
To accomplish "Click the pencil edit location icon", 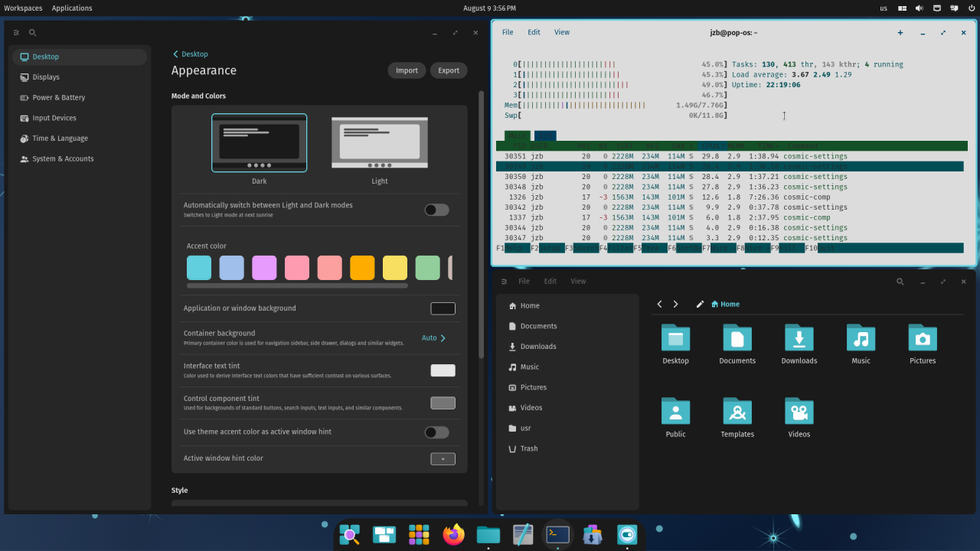I will pos(700,305).
